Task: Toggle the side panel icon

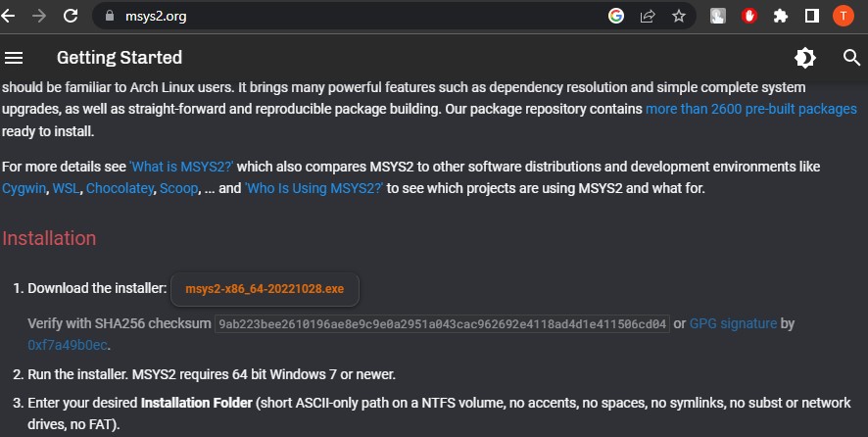Action: (812, 16)
